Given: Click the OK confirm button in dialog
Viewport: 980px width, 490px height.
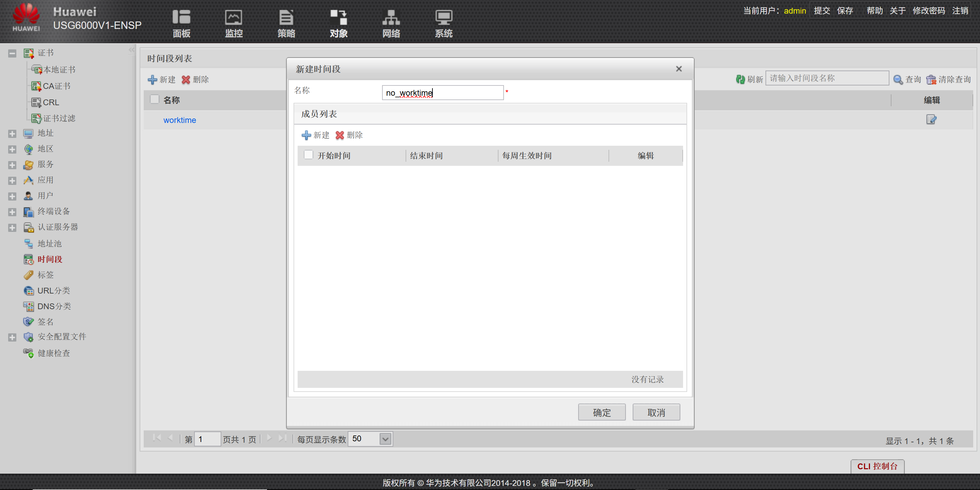Looking at the screenshot, I should click(601, 412).
